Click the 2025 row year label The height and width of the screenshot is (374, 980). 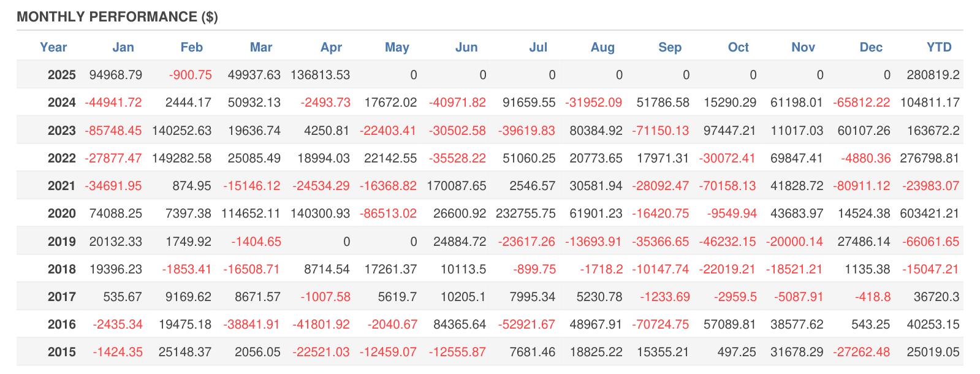62,75
